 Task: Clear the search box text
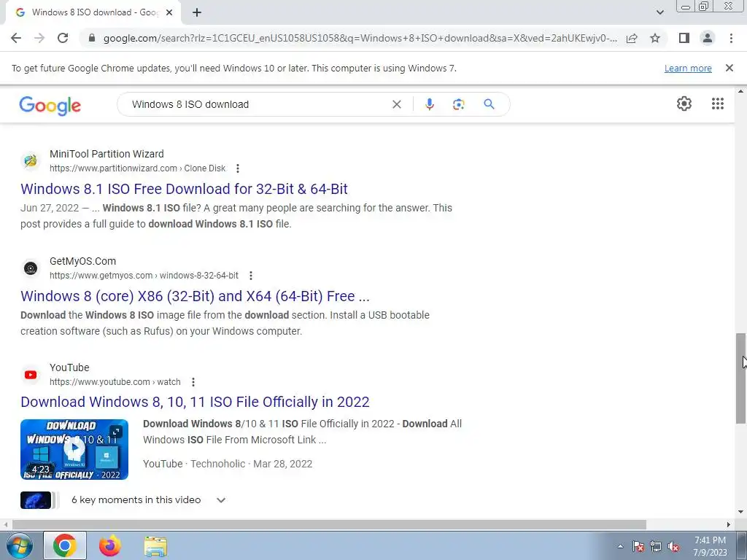396,104
